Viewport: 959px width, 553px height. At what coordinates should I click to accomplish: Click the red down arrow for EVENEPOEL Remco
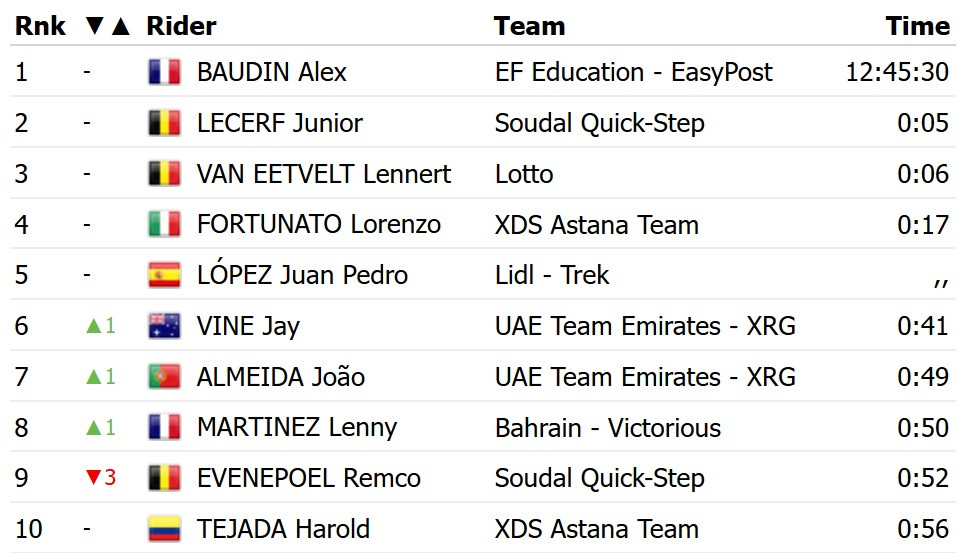click(x=93, y=478)
